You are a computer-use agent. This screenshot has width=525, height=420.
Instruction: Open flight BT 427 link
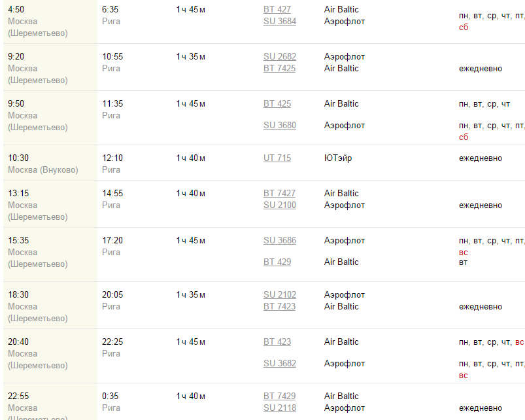[277, 10]
